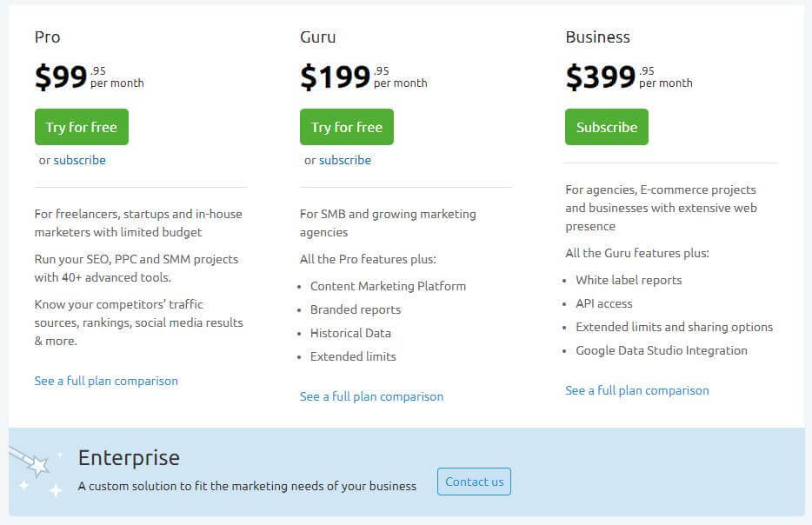
Task: Open the subscribe link under Pro plan
Action: (79, 160)
